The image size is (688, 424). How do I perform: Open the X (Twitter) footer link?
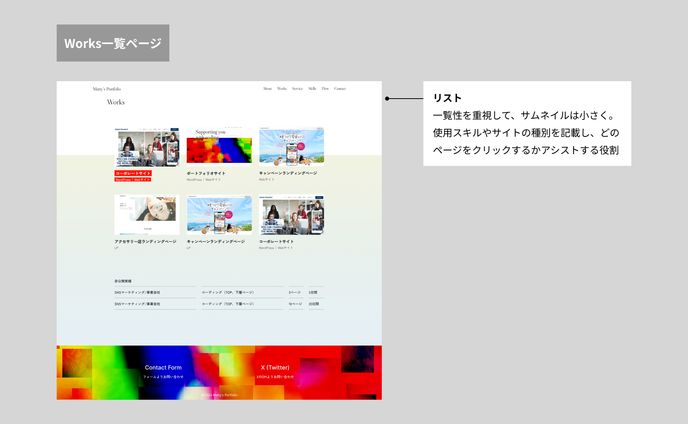275,367
